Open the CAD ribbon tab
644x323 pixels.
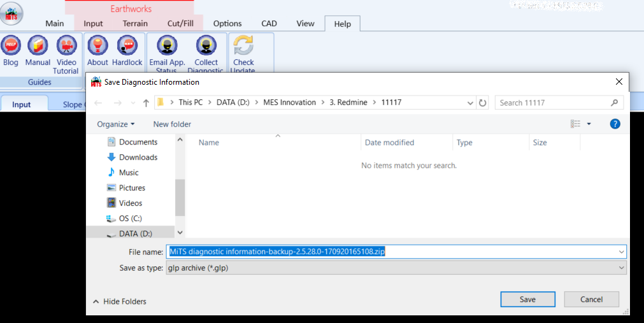269,24
